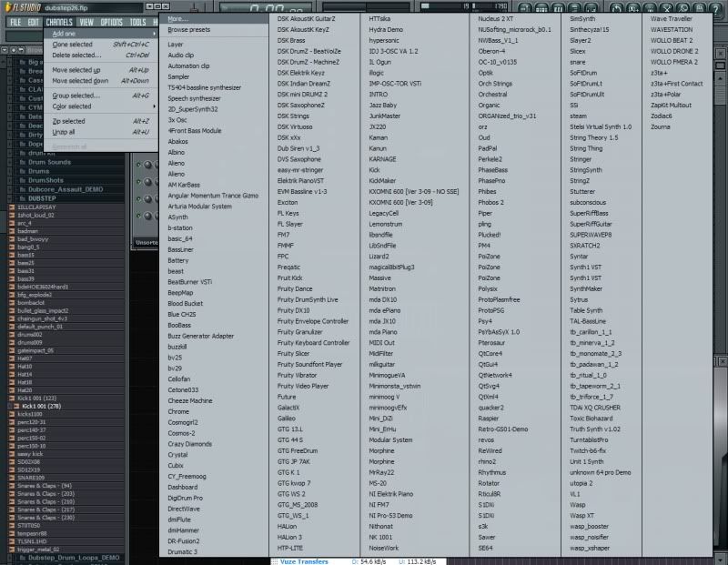The image size is (728, 565).
Task: Select sample Snares & Claps - (94)
Action: [x=45, y=486]
